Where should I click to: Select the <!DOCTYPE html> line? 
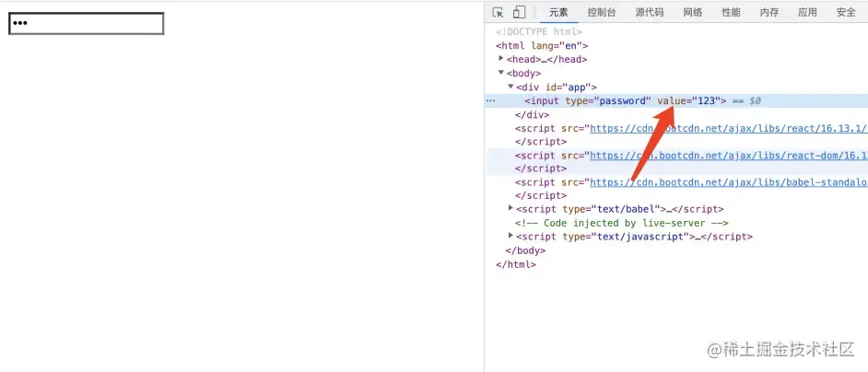539,32
